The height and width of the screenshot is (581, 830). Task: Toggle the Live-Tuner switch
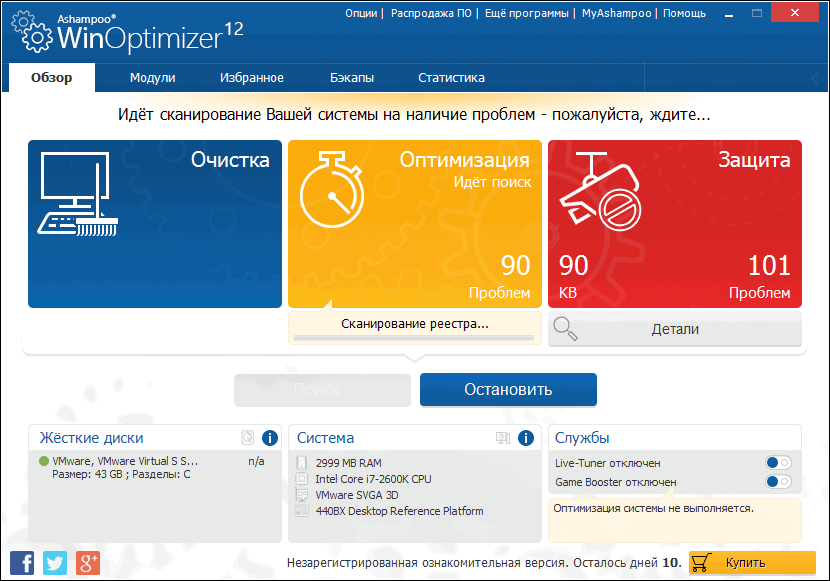pyautogui.click(x=778, y=463)
